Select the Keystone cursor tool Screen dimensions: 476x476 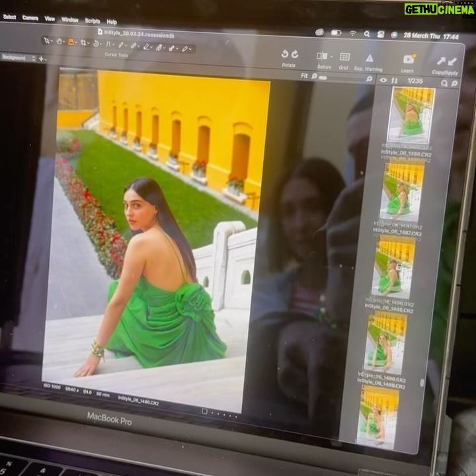[x=108, y=44]
